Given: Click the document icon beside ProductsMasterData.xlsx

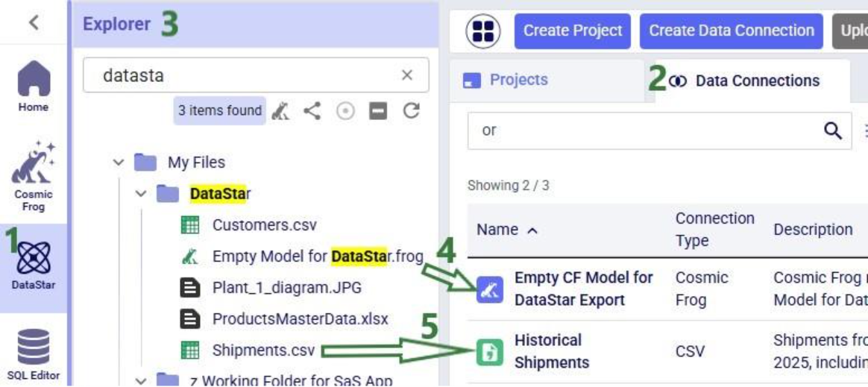Looking at the screenshot, I should point(190,319).
